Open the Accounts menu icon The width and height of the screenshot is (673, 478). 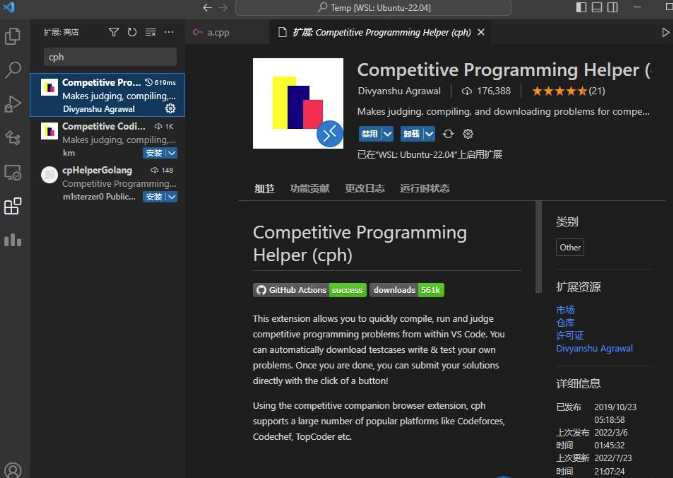12,470
